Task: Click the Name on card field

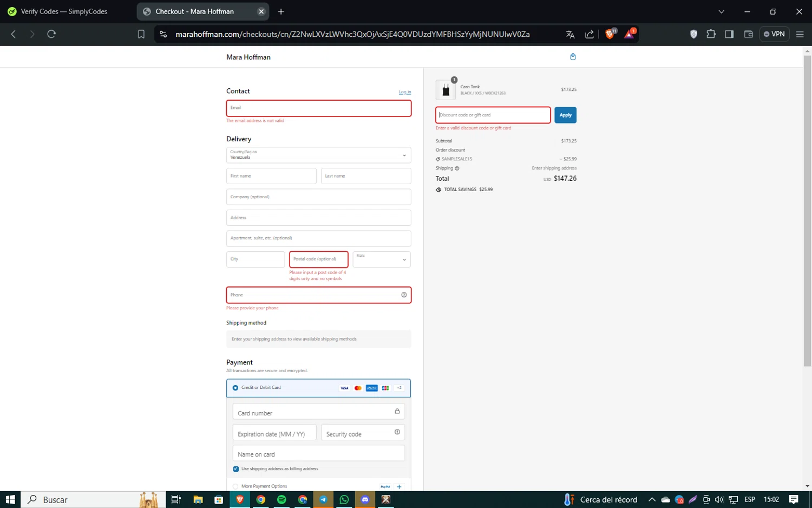Action: (x=318, y=453)
